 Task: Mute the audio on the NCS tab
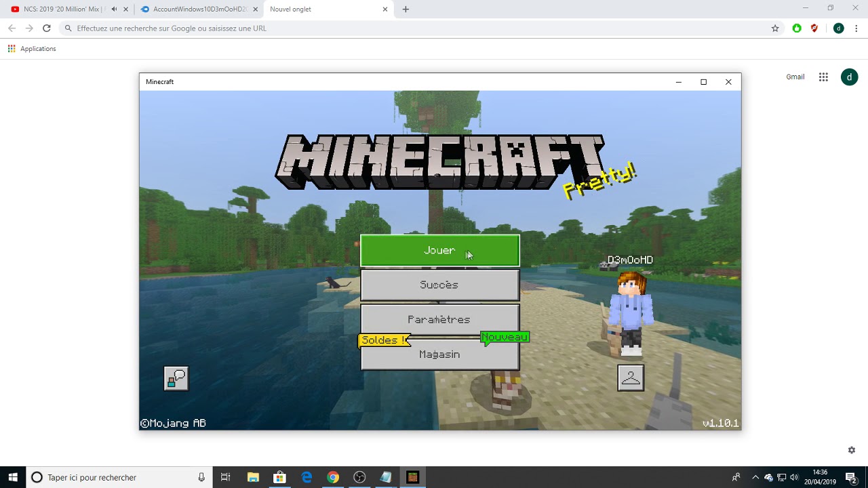click(x=113, y=9)
